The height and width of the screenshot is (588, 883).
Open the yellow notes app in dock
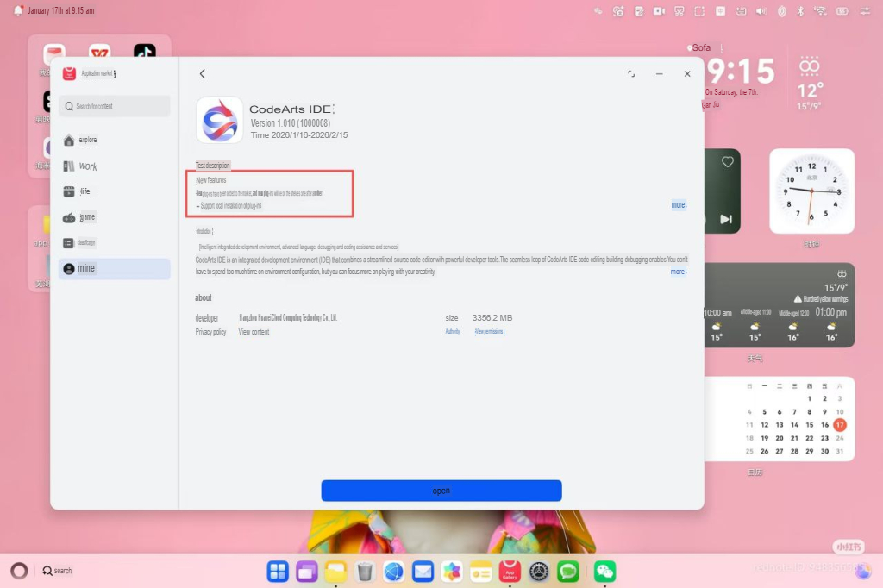click(481, 572)
